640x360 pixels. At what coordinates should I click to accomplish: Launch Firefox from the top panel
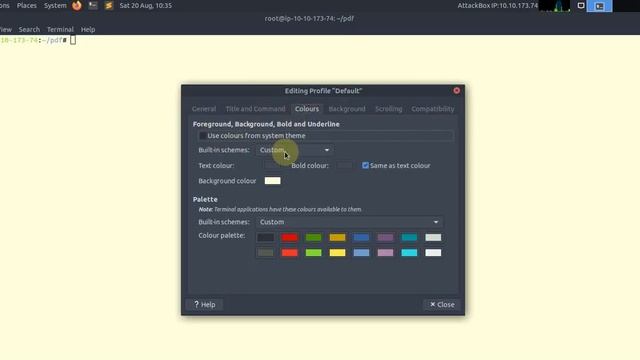click(x=77, y=5)
